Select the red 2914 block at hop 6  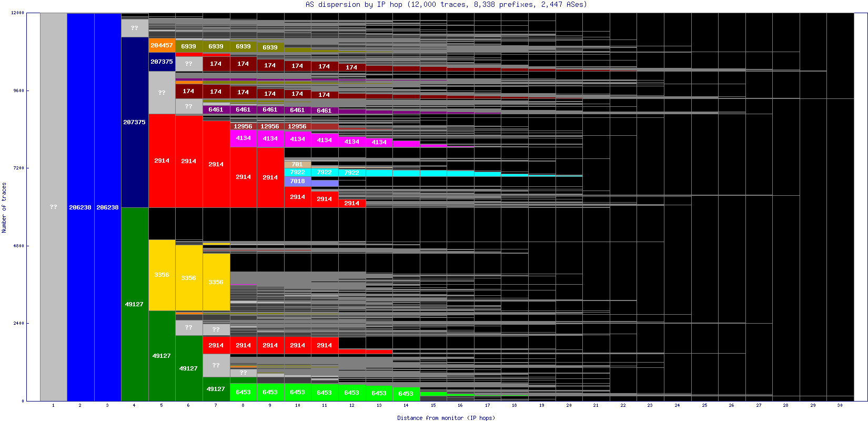(189, 161)
